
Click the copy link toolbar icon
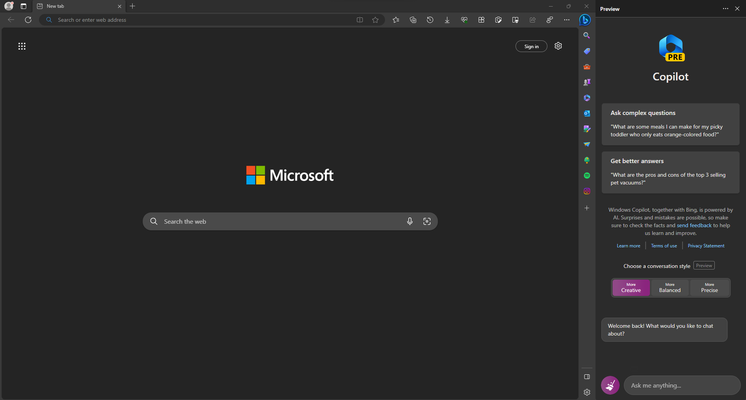(x=550, y=20)
